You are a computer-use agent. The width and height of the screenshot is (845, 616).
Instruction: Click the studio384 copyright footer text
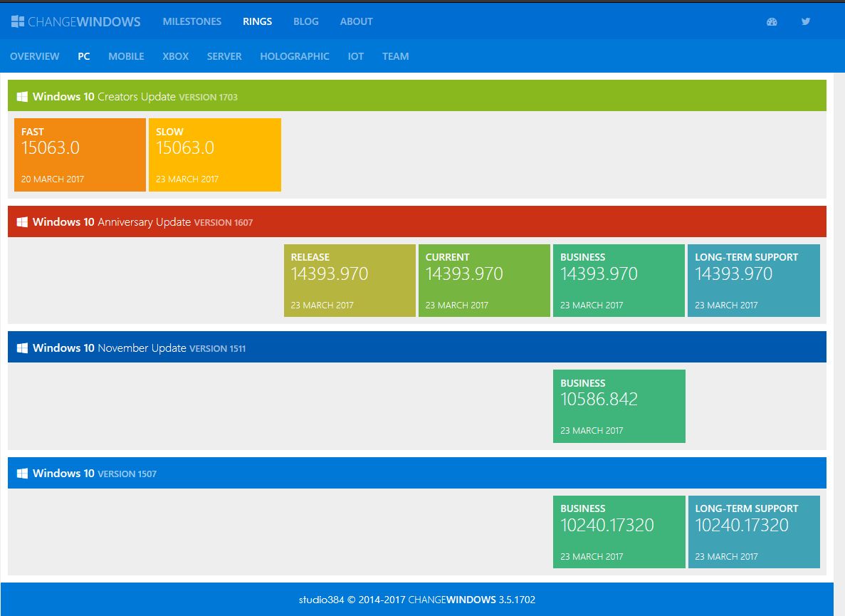tap(352, 600)
